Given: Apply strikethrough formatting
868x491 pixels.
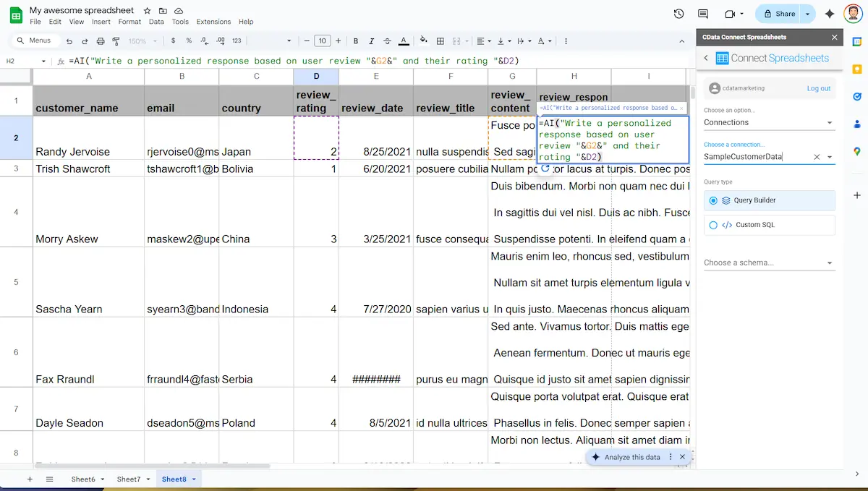Looking at the screenshot, I should pyautogui.click(x=387, y=40).
